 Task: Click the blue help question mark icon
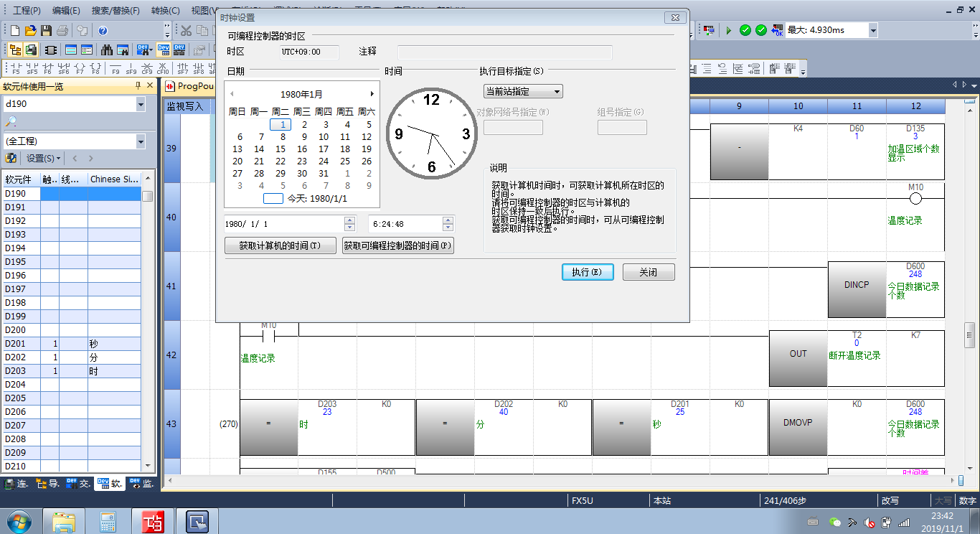point(103,30)
